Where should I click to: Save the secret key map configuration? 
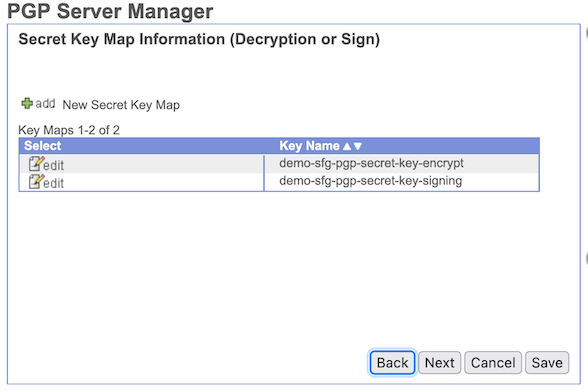(x=547, y=363)
